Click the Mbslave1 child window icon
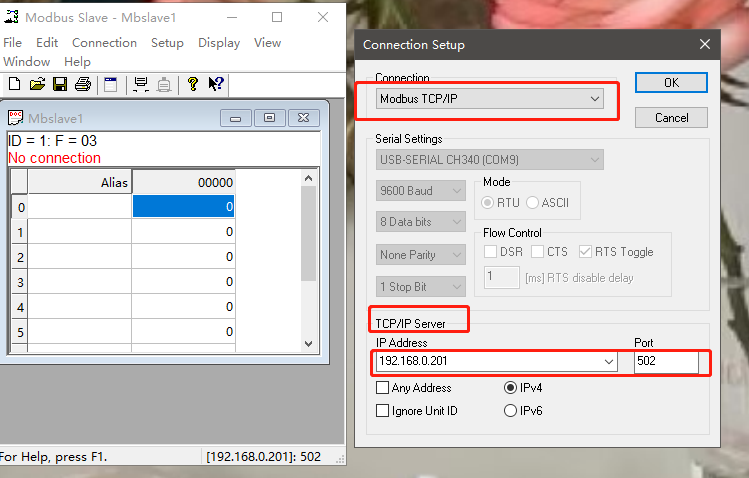 pyautogui.click(x=16, y=117)
